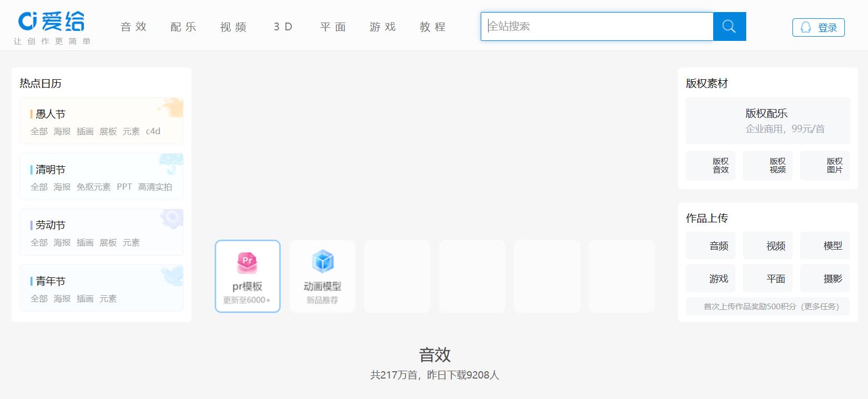868x399 pixels.
Task: Upload a 摄影 work
Action: [825, 278]
